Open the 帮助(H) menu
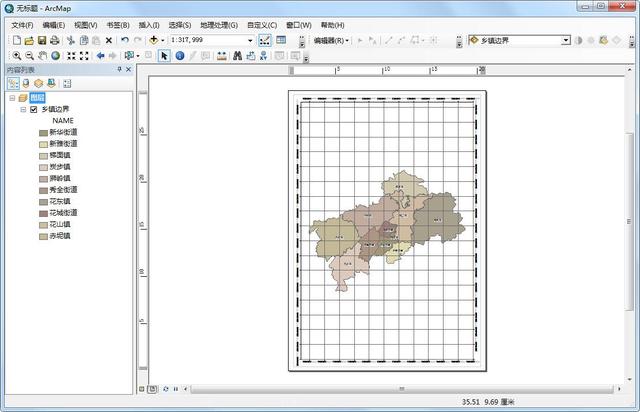 click(332, 25)
